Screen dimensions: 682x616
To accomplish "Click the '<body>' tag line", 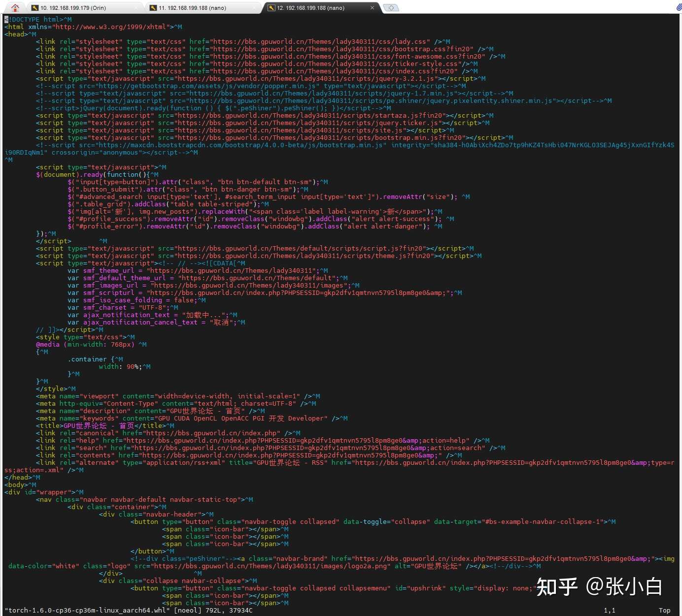I will point(20,485).
